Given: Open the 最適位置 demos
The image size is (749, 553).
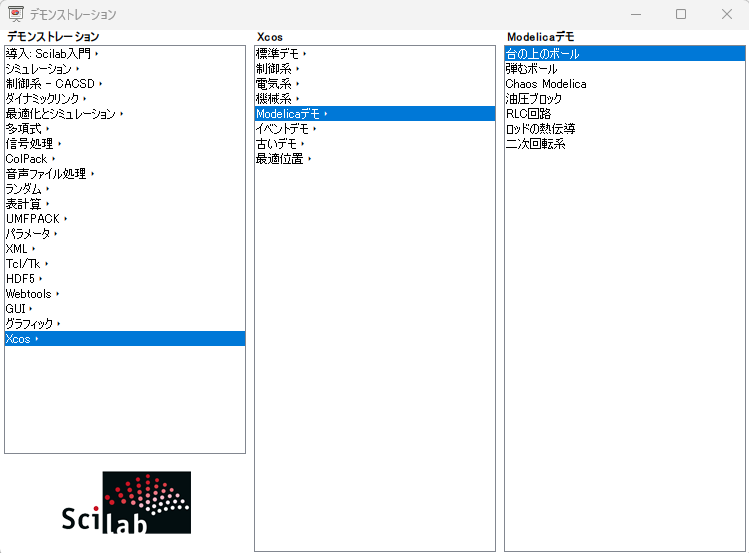Looking at the screenshot, I should click(375, 159).
